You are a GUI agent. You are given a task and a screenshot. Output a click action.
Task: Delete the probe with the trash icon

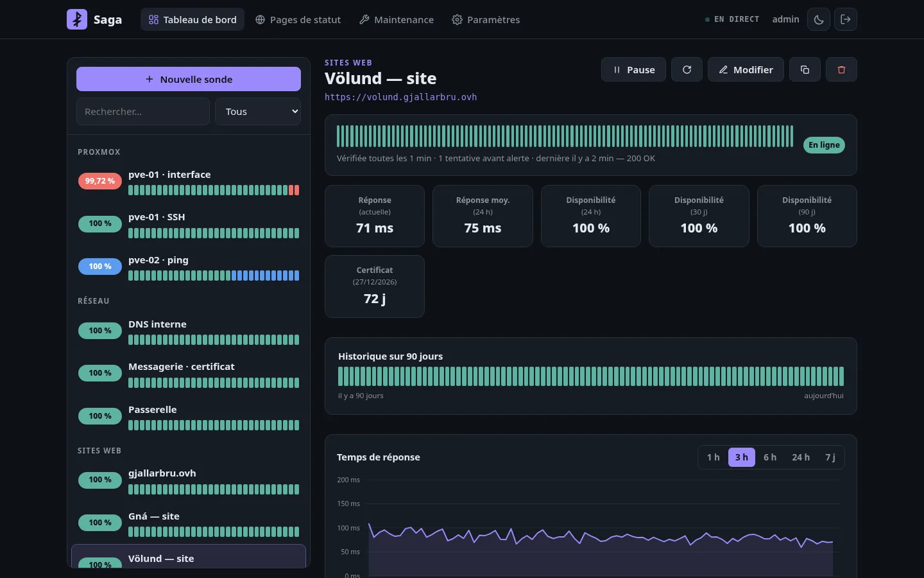[841, 69]
